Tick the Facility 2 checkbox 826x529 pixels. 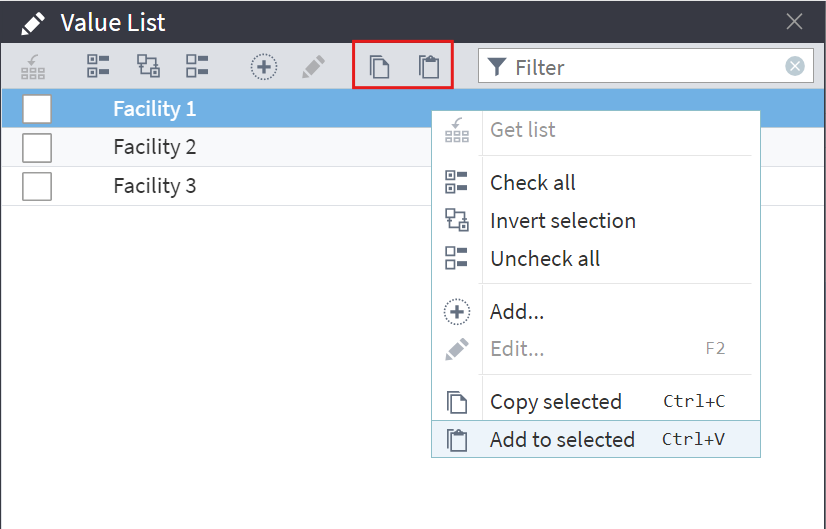[37, 148]
